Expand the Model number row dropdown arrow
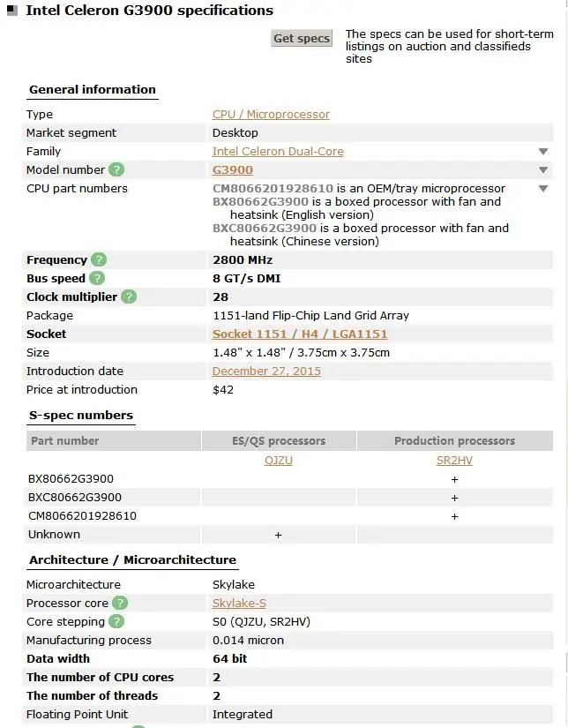This screenshot has height=728, width=568. click(543, 170)
